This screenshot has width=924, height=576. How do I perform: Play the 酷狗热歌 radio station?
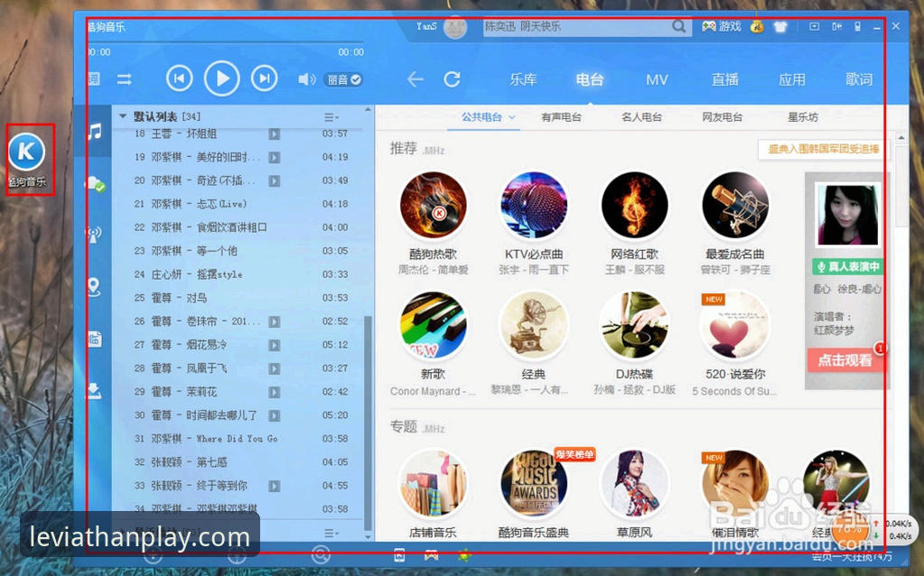pos(434,206)
